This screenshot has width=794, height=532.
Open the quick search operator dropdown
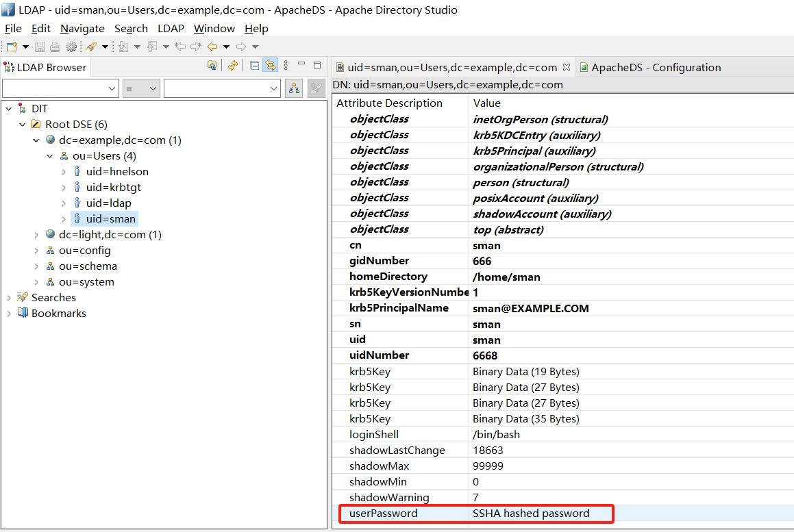(141, 88)
